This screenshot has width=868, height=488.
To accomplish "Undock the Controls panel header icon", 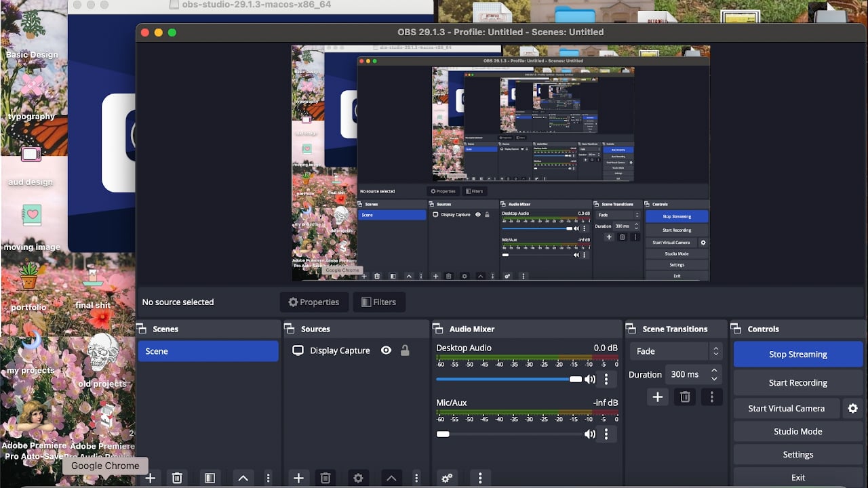I will pos(736,329).
